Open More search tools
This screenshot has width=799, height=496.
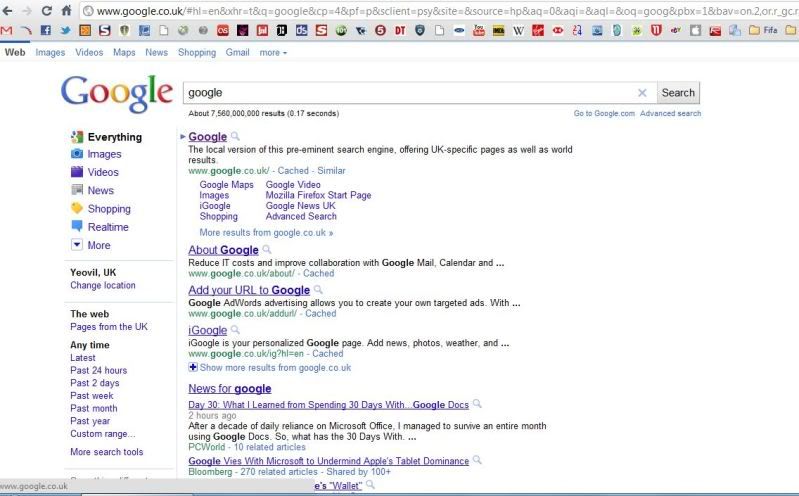pyautogui.click(x=106, y=452)
